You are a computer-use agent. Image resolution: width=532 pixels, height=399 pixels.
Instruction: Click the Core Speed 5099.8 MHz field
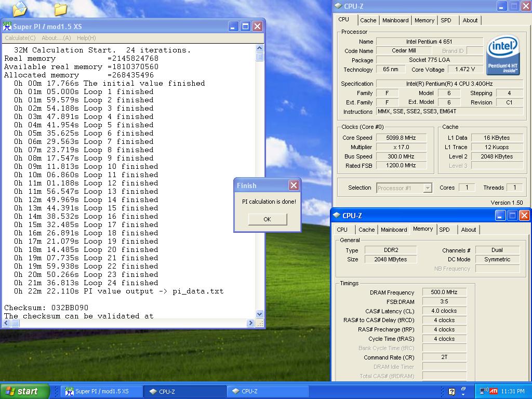coord(401,138)
